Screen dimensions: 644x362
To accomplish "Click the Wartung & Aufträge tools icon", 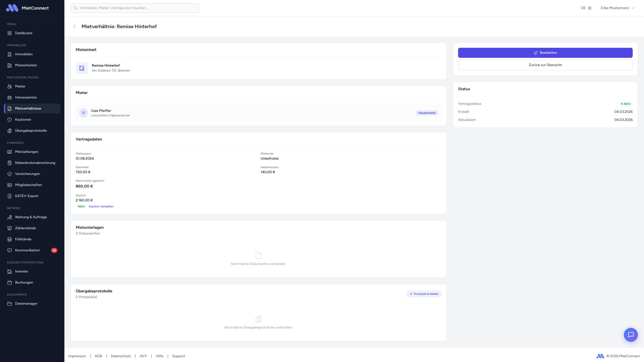I will (x=10, y=217).
